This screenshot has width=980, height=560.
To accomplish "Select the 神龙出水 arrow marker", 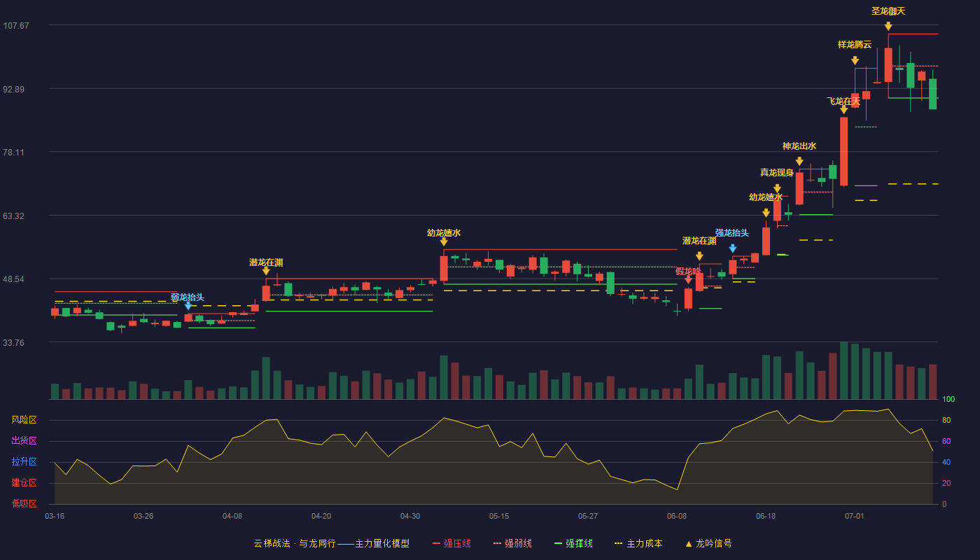I will coord(799,161).
